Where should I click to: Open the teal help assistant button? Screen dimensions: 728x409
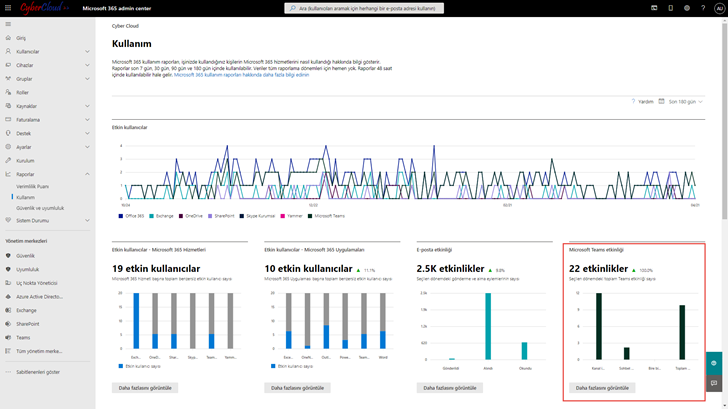tap(714, 363)
